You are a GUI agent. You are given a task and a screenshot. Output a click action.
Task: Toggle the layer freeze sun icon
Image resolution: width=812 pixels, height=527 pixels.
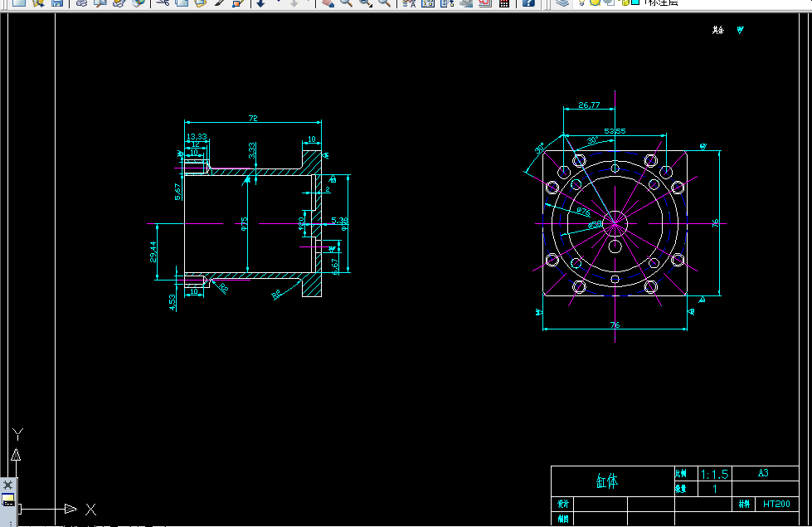tap(595, 2)
